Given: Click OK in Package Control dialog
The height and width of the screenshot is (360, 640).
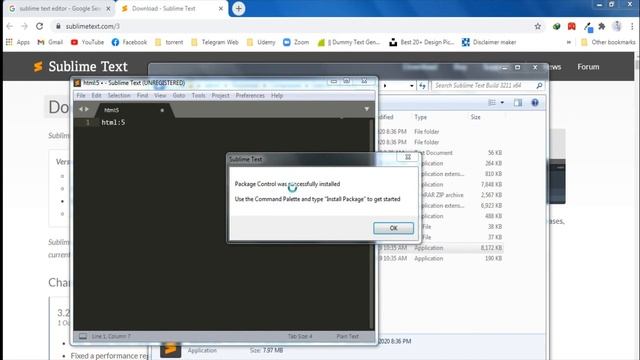Looking at the screenshot, I should pos(393,228).
